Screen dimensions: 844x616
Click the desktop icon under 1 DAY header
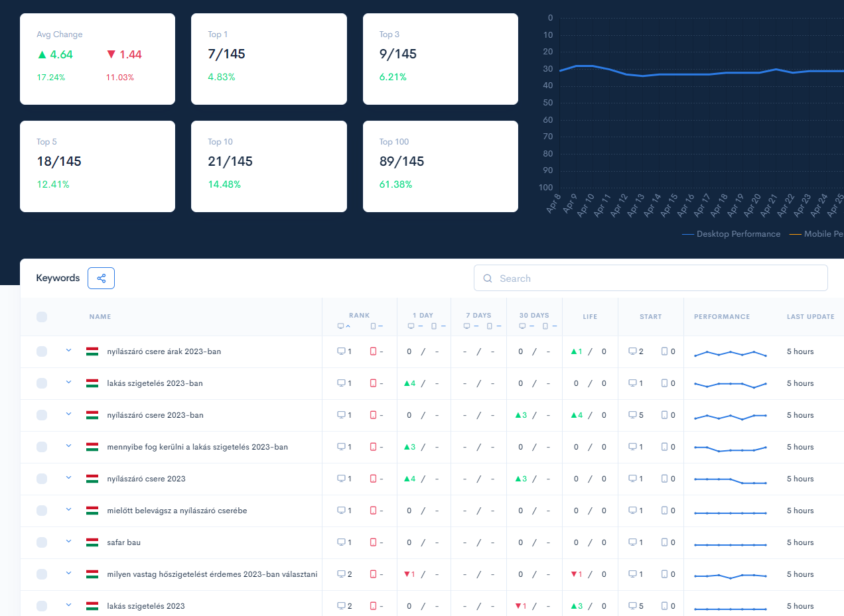click(411, 326)
